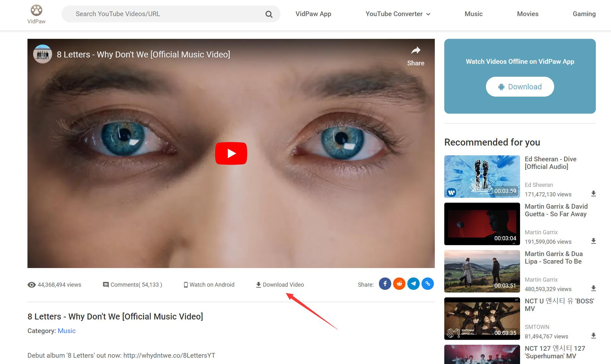Download the So Far Away video
611x364 pixels.
point(593,241)
